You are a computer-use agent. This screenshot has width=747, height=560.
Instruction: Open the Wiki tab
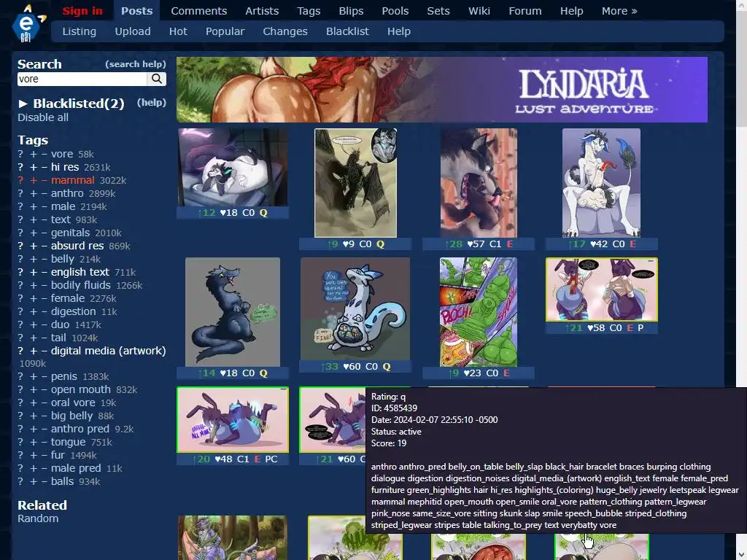479,11
